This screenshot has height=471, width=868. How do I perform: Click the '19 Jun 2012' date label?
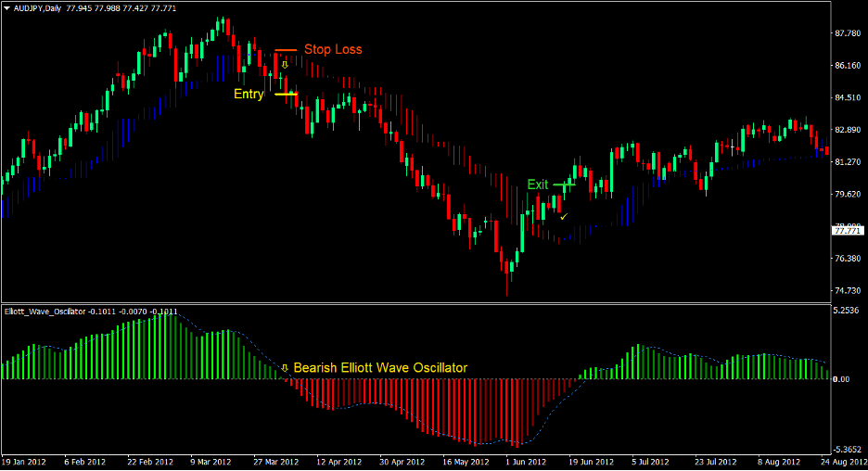click(592, 462)
